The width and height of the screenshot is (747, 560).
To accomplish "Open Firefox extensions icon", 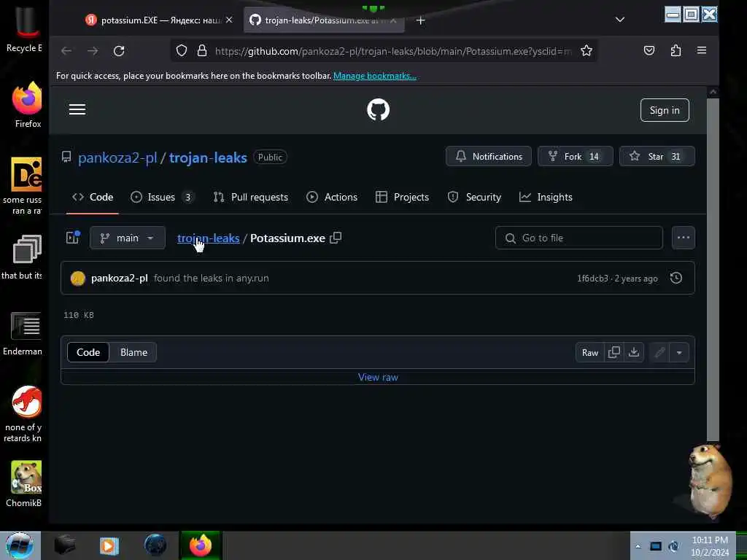I will (676, 50).
